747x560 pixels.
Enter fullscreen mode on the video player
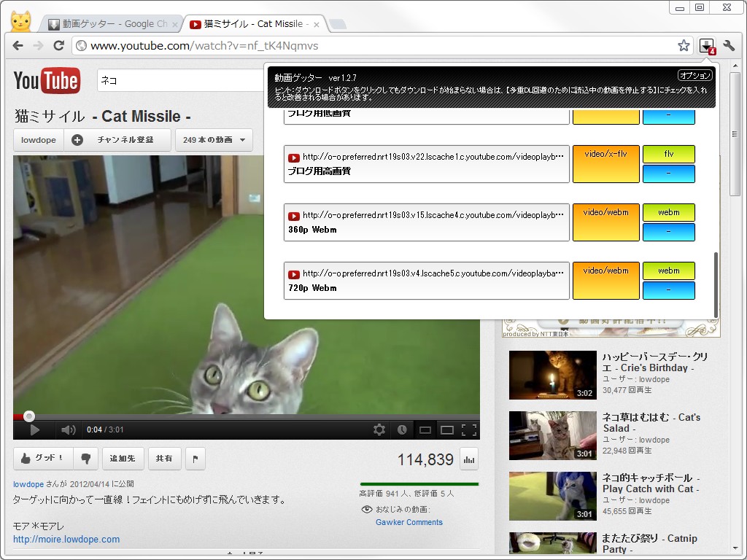point(471,430)
